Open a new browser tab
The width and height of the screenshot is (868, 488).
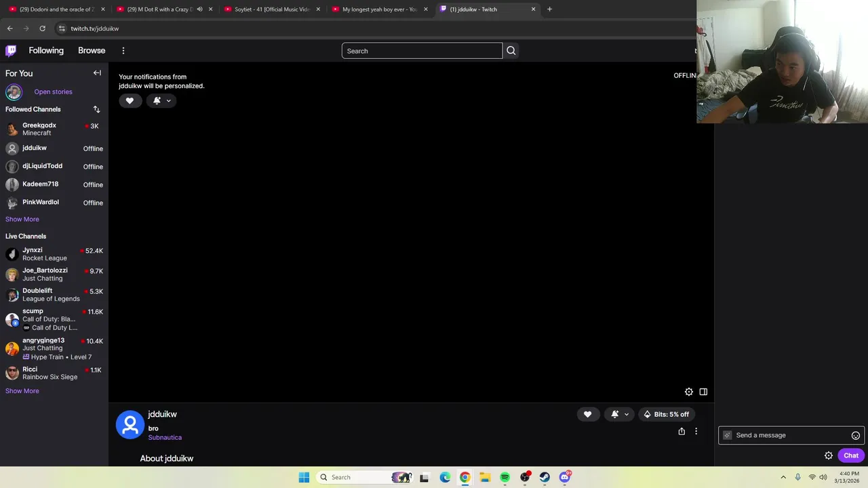(549, 9)
